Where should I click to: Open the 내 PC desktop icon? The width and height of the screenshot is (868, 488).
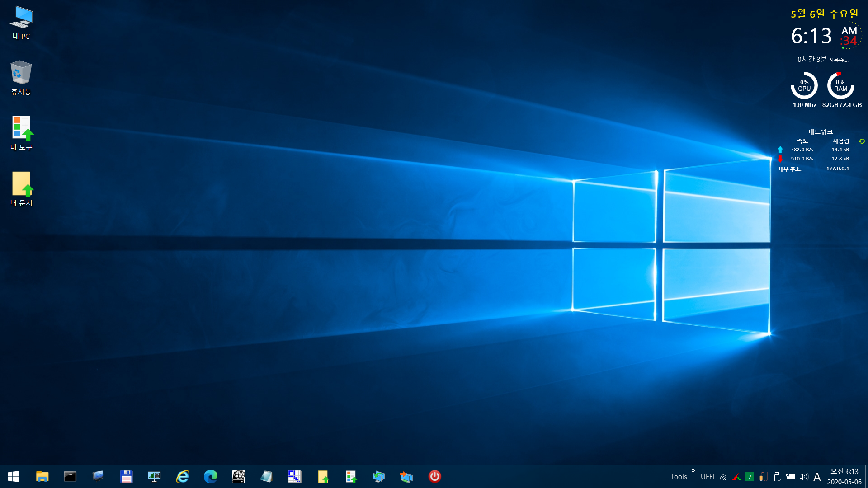(x=21, y=23)
